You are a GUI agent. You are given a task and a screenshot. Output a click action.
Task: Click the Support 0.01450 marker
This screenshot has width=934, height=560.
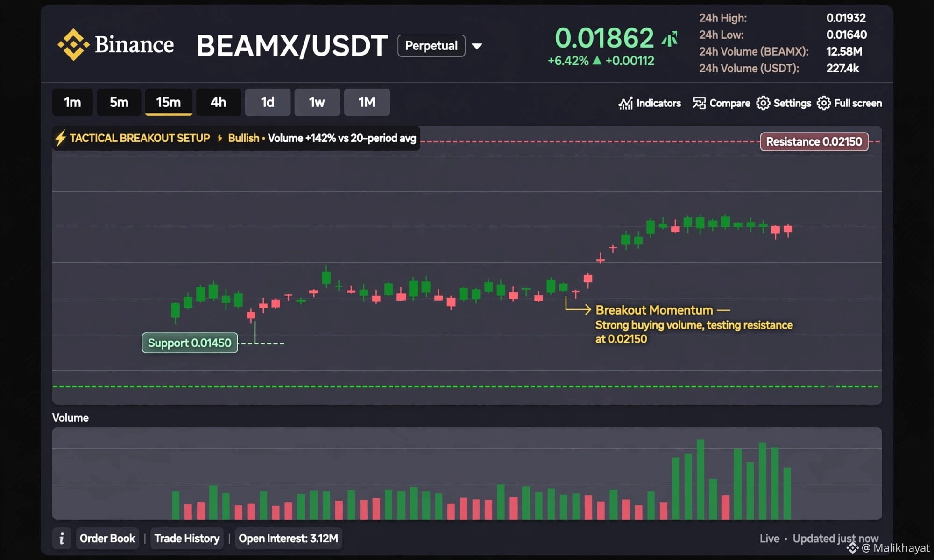tap(190, 343)
